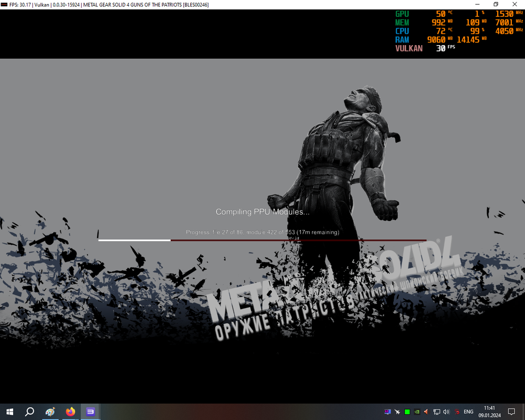Click the GPU clock value 1530 MHz
Viewport: 525px width, 420px height.
click(509, 14)
